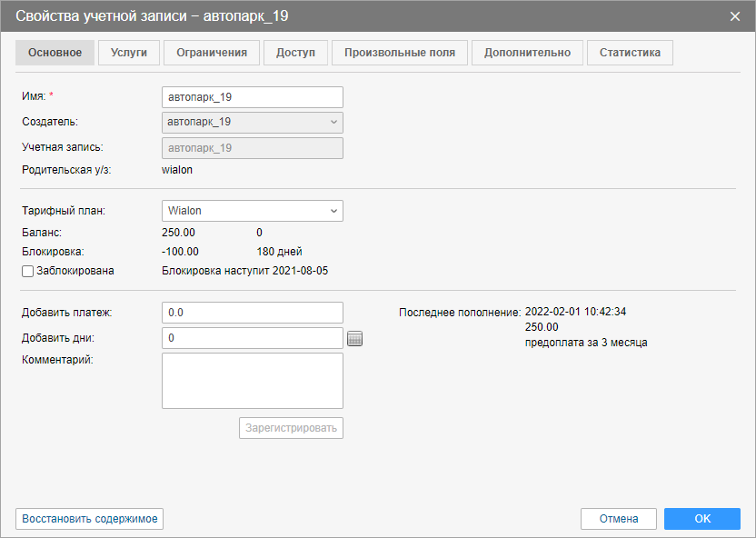
Task: Click Восстановить содержимое button
Action: point(89,519)
